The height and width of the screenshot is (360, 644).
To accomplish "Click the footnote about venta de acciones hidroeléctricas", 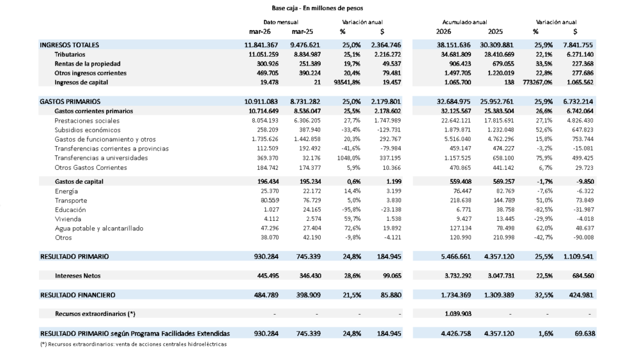I will (x=133, y=344).
